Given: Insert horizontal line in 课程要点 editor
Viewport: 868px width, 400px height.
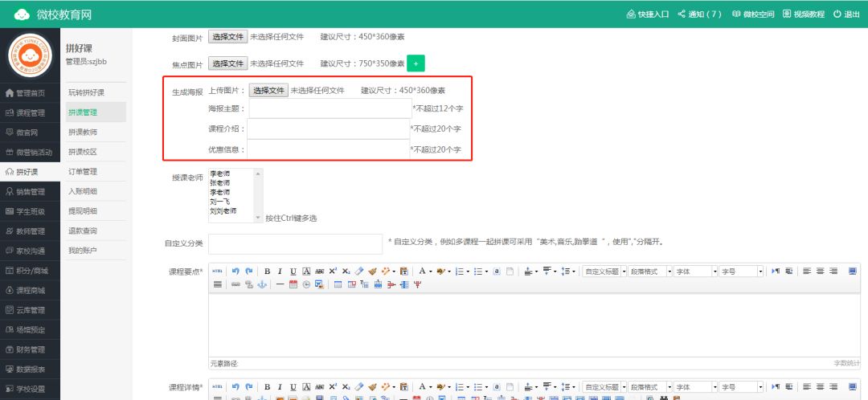Looking at the screenshot, I should tap(280, 284).
